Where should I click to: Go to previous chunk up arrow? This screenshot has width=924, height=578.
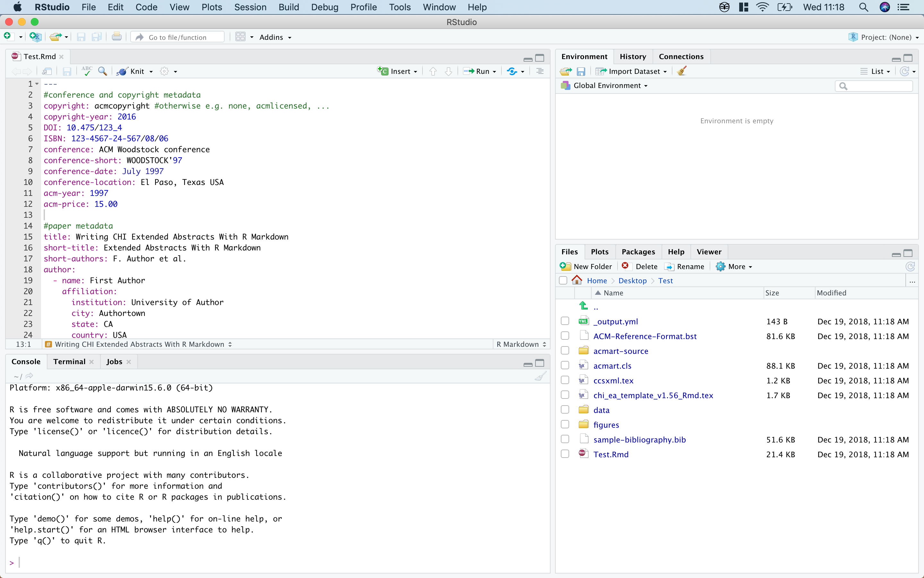click(x=432, y=71)
